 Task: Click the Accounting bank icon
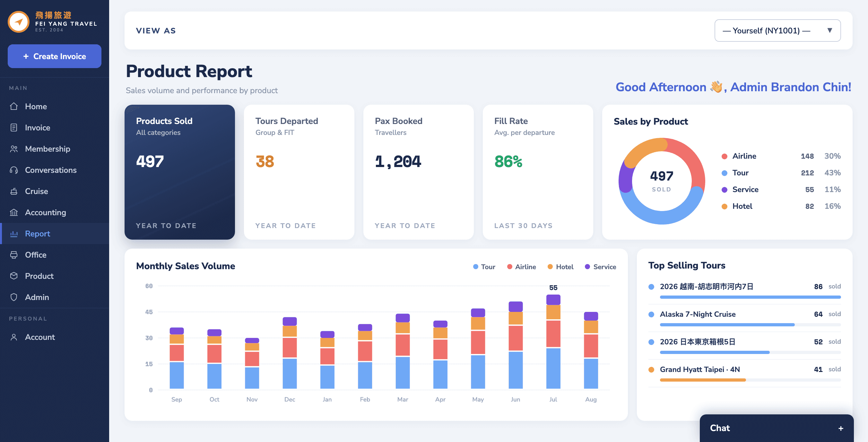click(14, 212)
